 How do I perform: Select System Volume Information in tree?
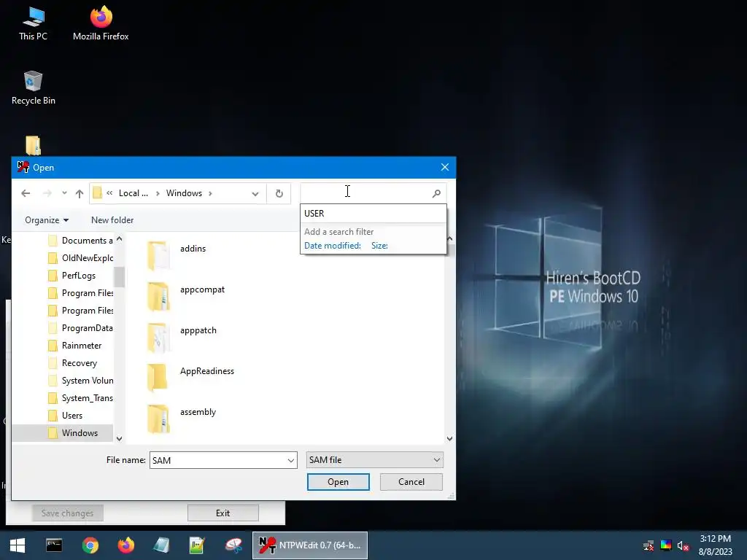click(x=80, y=381)
